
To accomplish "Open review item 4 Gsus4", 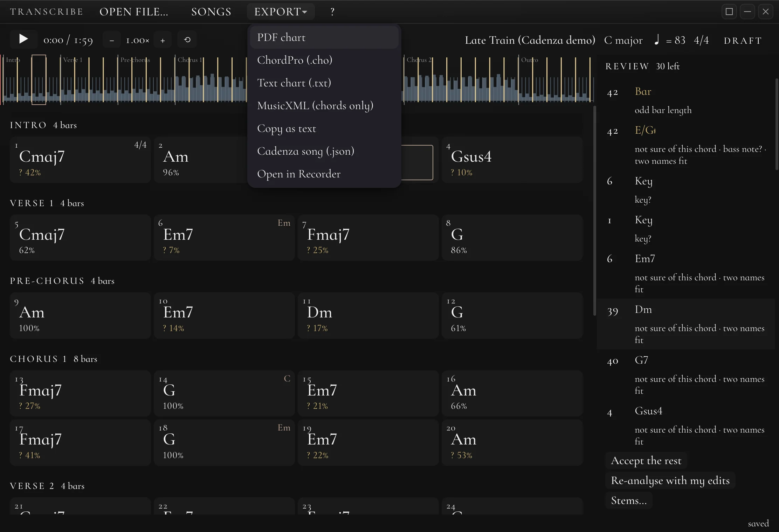I will (x=686, y=426).
